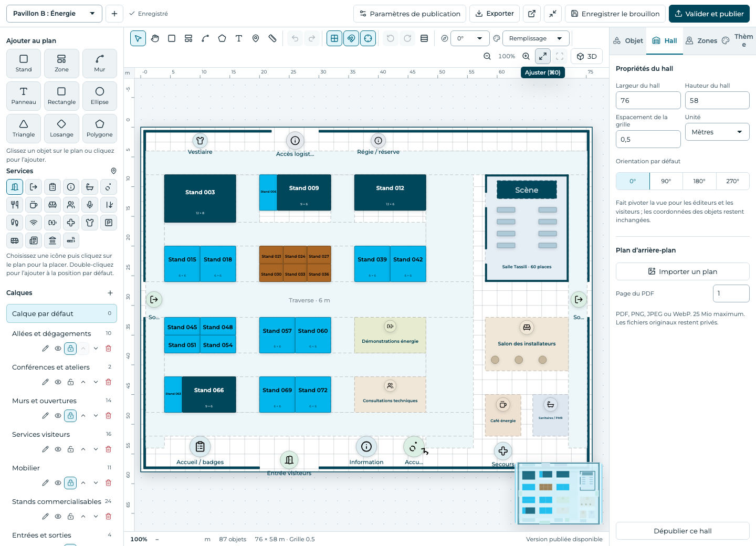This screenshot has height=546, width=756.
Task: Select the text tool in toolbar
Action: tap(239, 38)
